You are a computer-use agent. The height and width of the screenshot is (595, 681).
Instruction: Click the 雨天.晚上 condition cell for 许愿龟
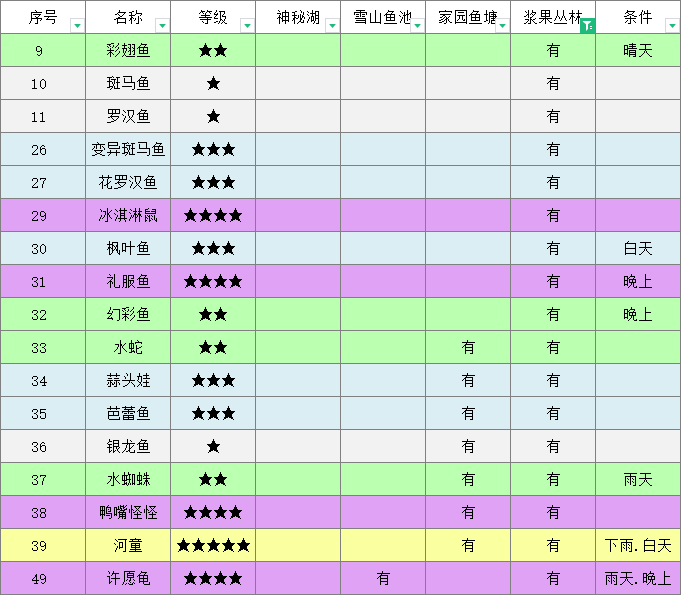pyautogui.click(x=638, y=578)
